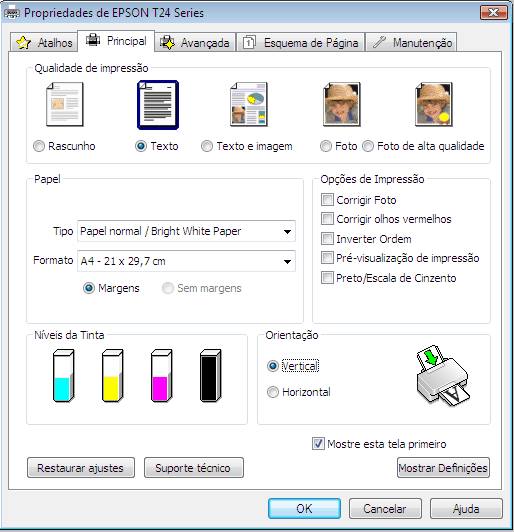The image size is (514, 532).
Task: Click the Restaurar ajustes button
Action: (81, 468)
